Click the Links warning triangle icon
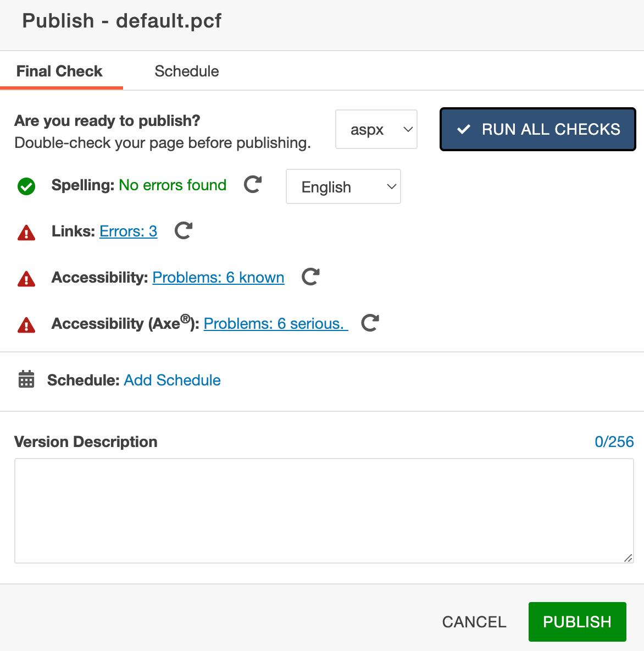 tap(26, 233)
